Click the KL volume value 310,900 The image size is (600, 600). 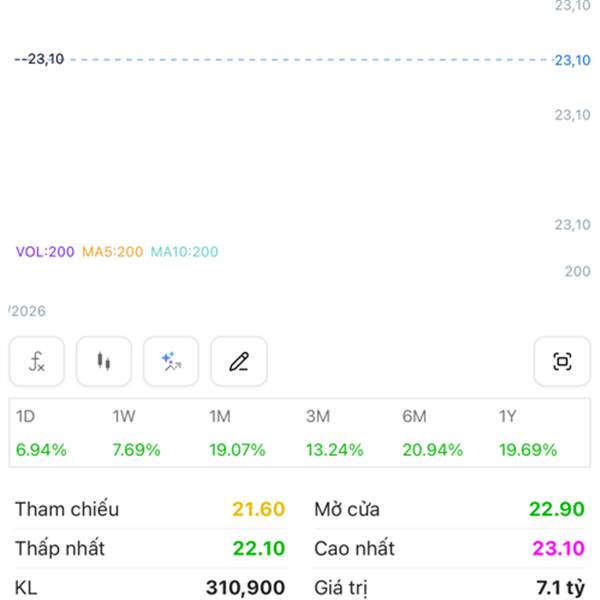[x=245, y=588]
